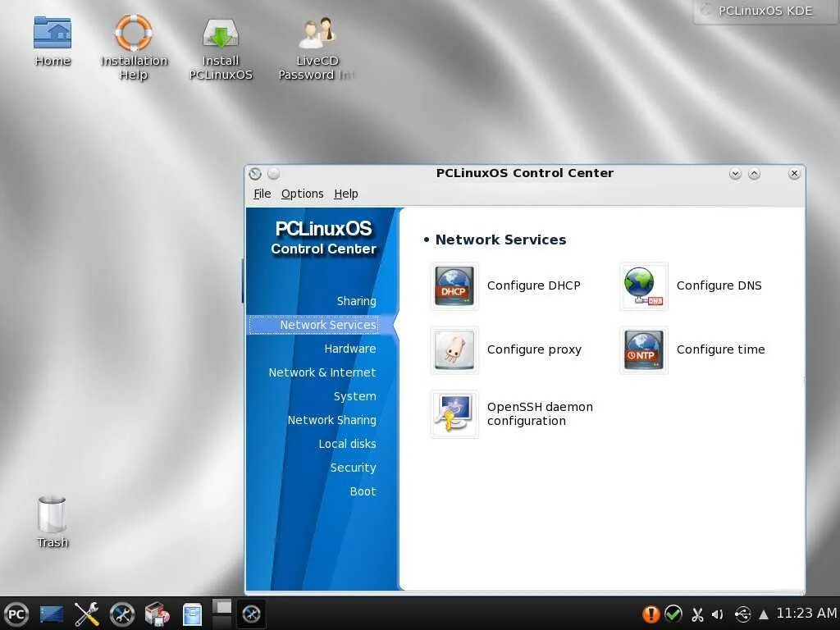
Task: Switch desktops with the taskbar pager
Action: tap(221, 614)
